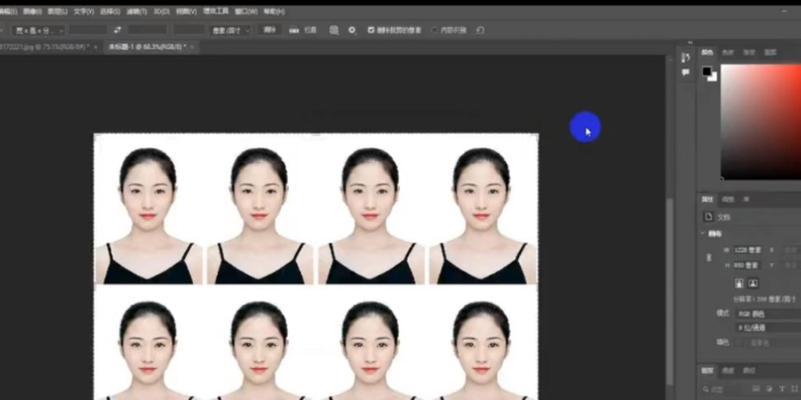Open the Help (帮助) menu
Image resolution: width=801 pixels, height=400 pixels.
tap(274, 11)
